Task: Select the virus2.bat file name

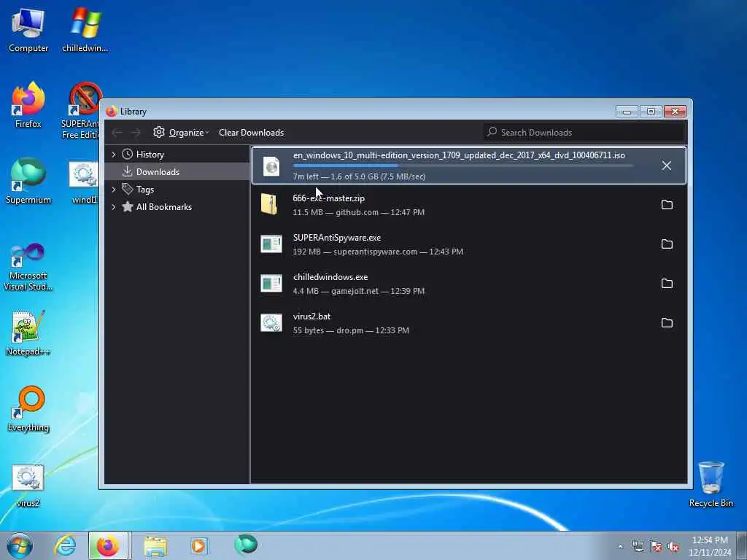Action: [x=311, y=316]
